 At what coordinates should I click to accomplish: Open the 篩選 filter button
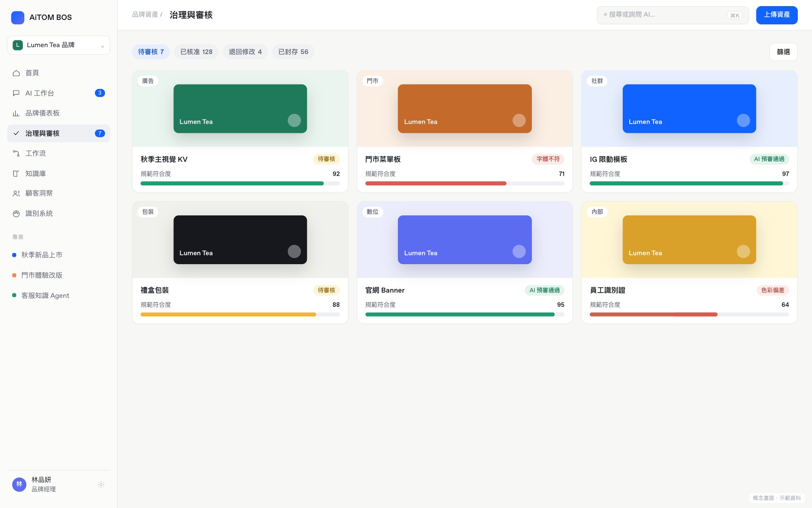(x=783, y=52)
